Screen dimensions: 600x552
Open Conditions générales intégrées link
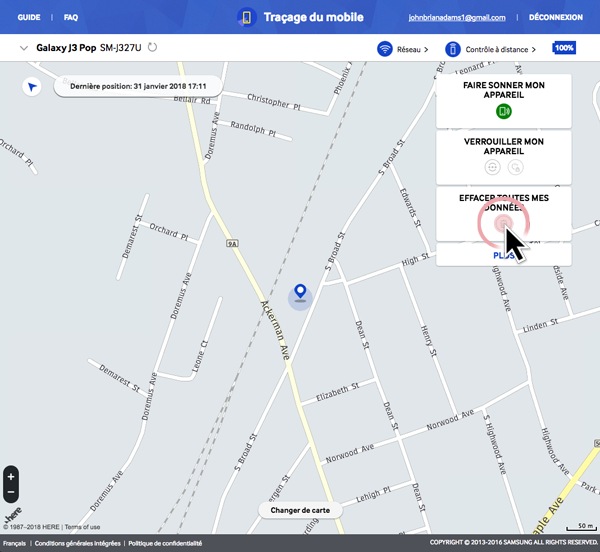coord(77,543)
